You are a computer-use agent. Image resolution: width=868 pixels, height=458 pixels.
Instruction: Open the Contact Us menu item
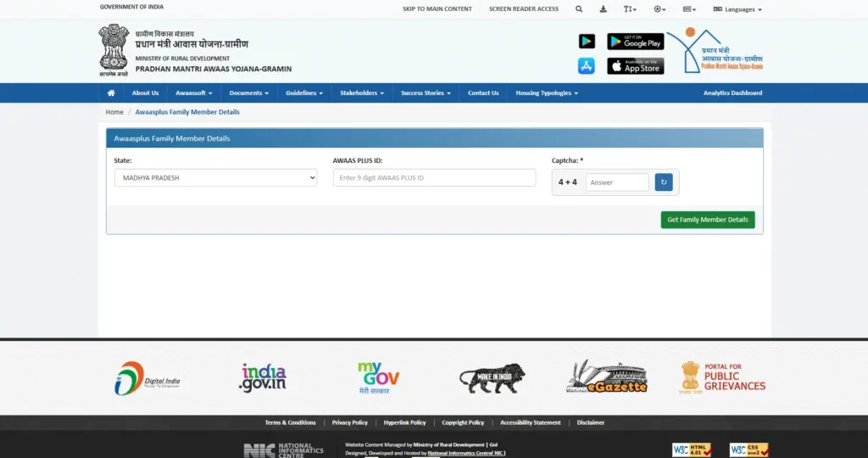pyautogui.click(x=483, y=93)
